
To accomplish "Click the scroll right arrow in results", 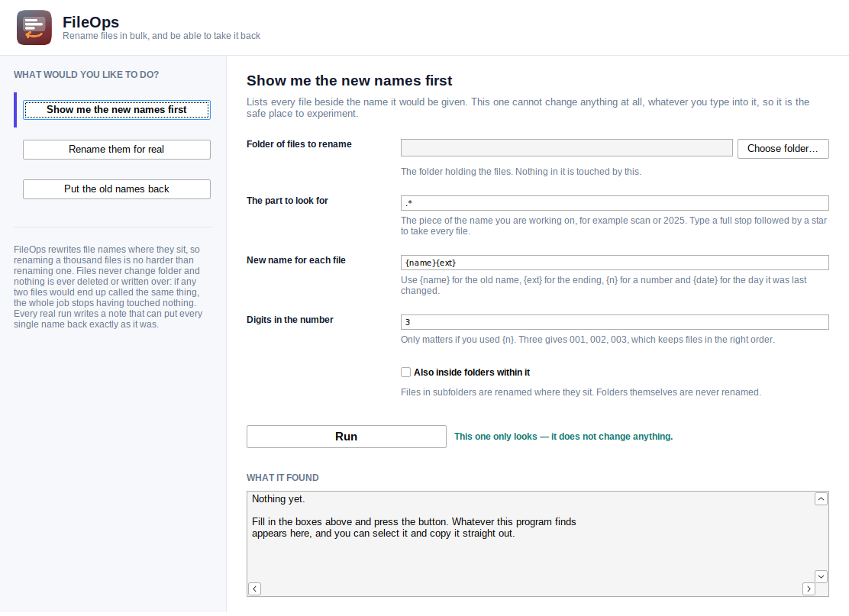I will tap(809, 589).
